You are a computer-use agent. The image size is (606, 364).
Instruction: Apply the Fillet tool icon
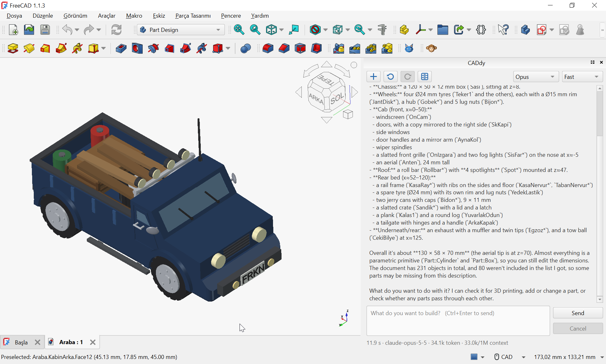(x=268, y=48)
